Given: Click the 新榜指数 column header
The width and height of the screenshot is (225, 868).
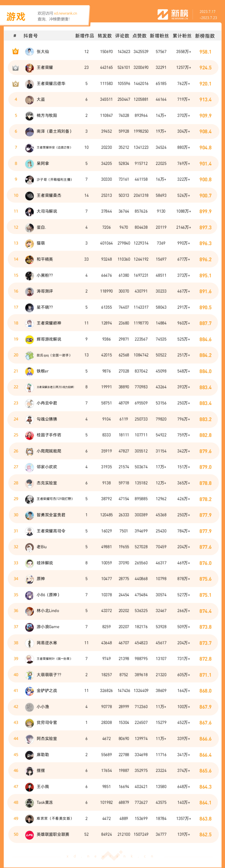Looking at the screenshot, I should point(205,36).
